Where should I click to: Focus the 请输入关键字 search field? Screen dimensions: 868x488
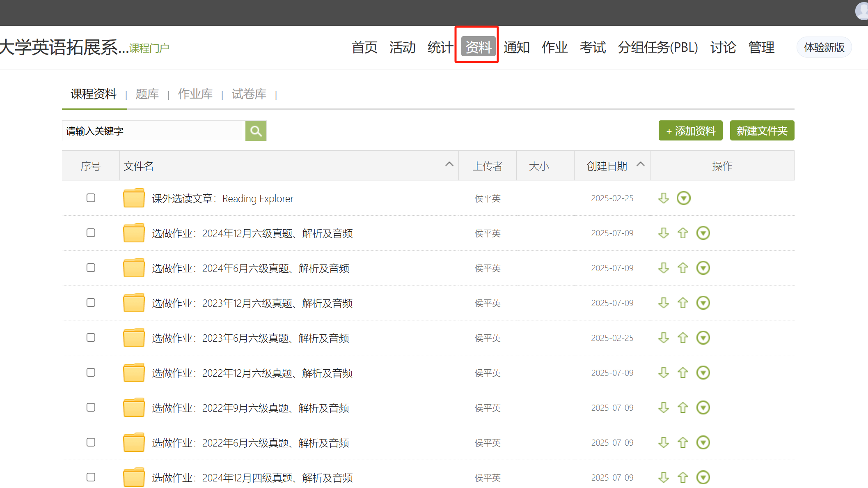(x=154, y=131)
